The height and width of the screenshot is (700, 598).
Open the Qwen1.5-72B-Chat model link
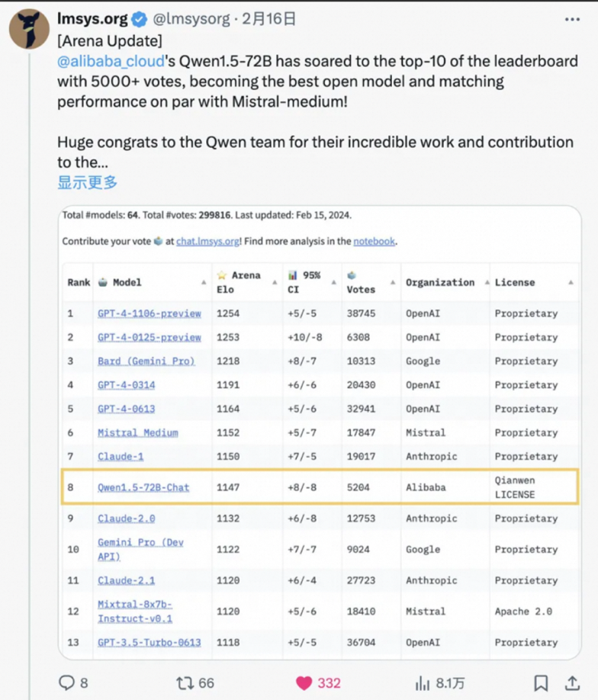(x=143, y=487)
